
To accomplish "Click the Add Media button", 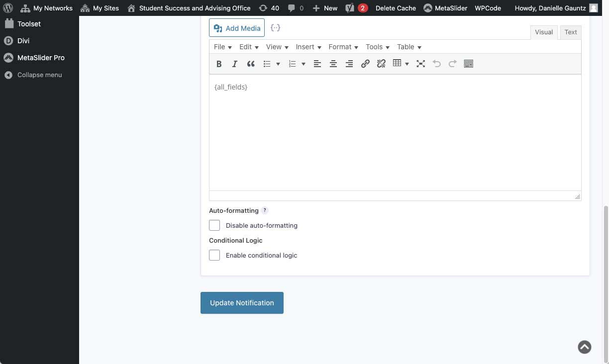I will pyautogui.click(x=237, y=28).
